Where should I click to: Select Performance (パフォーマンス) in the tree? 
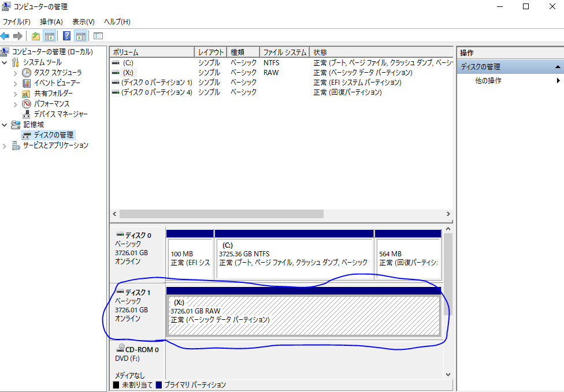pyautogui.click(x=51, y=104)
